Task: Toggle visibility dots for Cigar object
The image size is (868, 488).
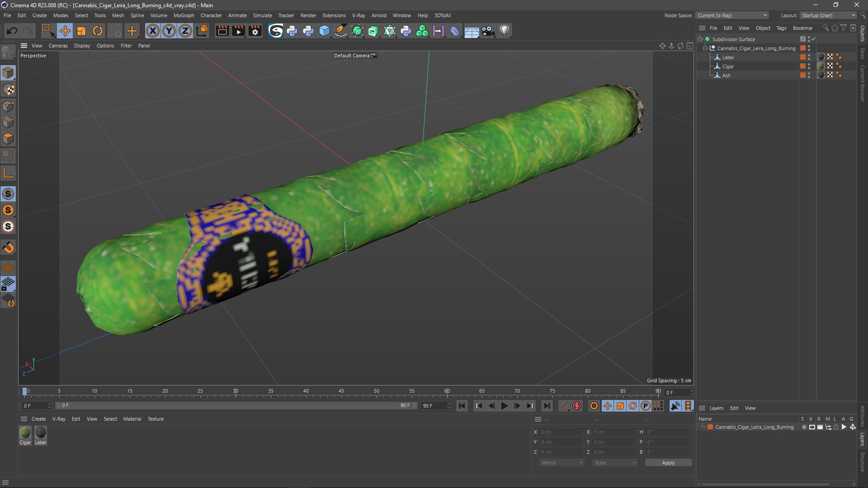Action: pyautogui.click(x=809, y=66)
